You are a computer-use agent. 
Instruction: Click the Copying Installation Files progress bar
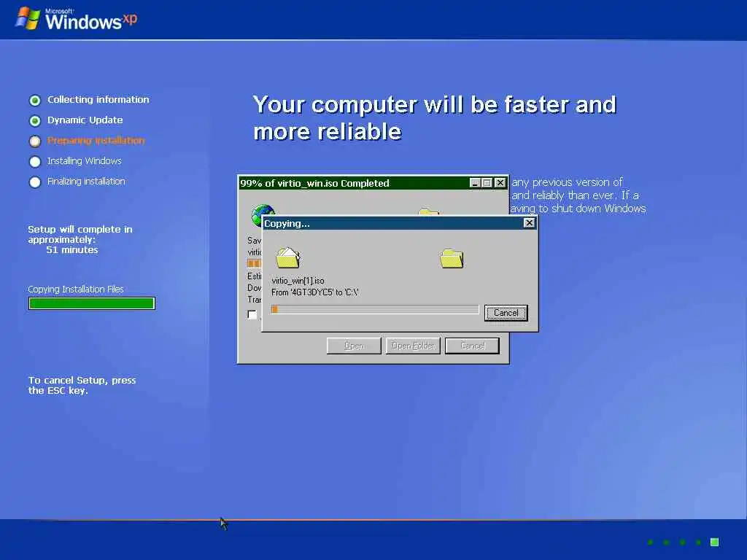pyautogui.click(x=91, y=303)
